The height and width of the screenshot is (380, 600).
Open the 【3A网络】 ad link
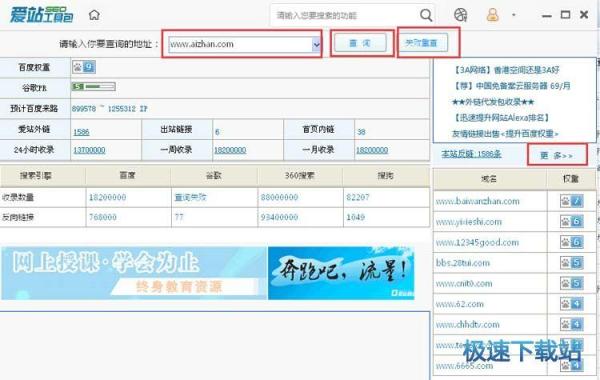click(x=505, y=70)
